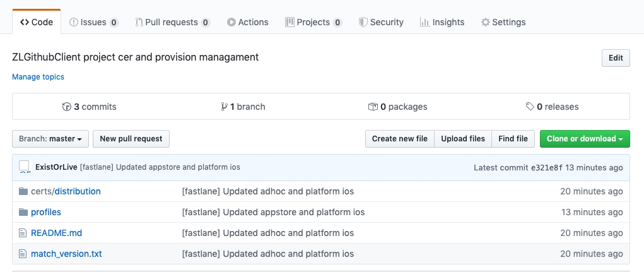Click the ExistOrLive author avatar
Viewport: 644px width, 272px height.
coord(25,167)
